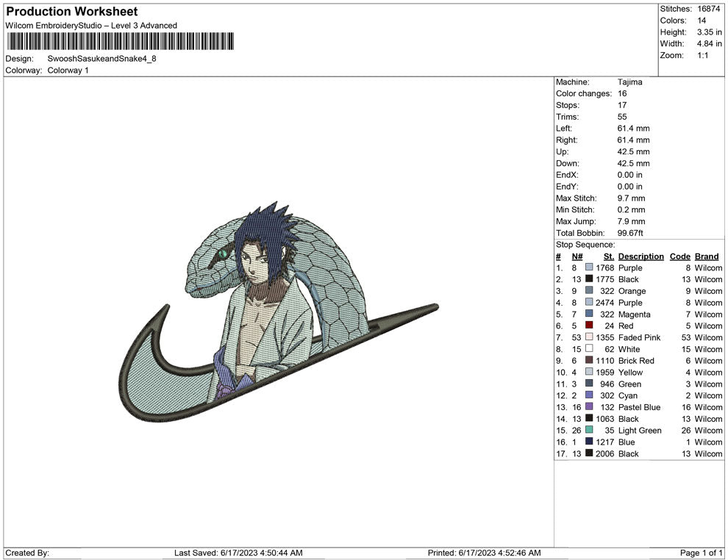
Task: Click the Sasuke and snake embroidery preview
Action: (x=278, y=312)
